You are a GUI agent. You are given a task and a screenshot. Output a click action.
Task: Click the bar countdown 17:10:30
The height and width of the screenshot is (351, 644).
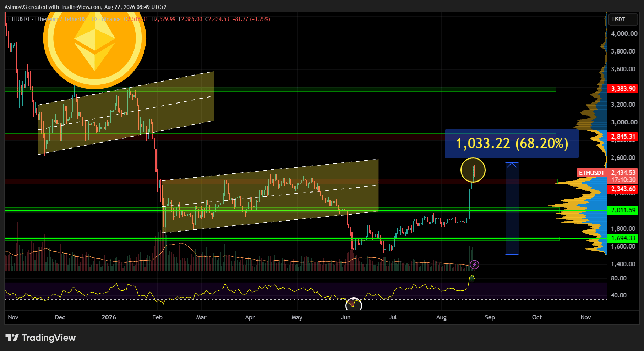click(623, 180)
